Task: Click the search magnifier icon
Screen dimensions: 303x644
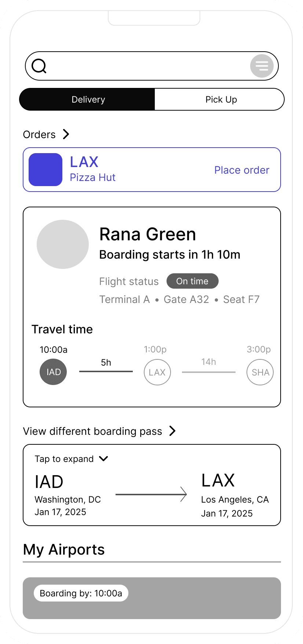Action: [x=39, y=66]
